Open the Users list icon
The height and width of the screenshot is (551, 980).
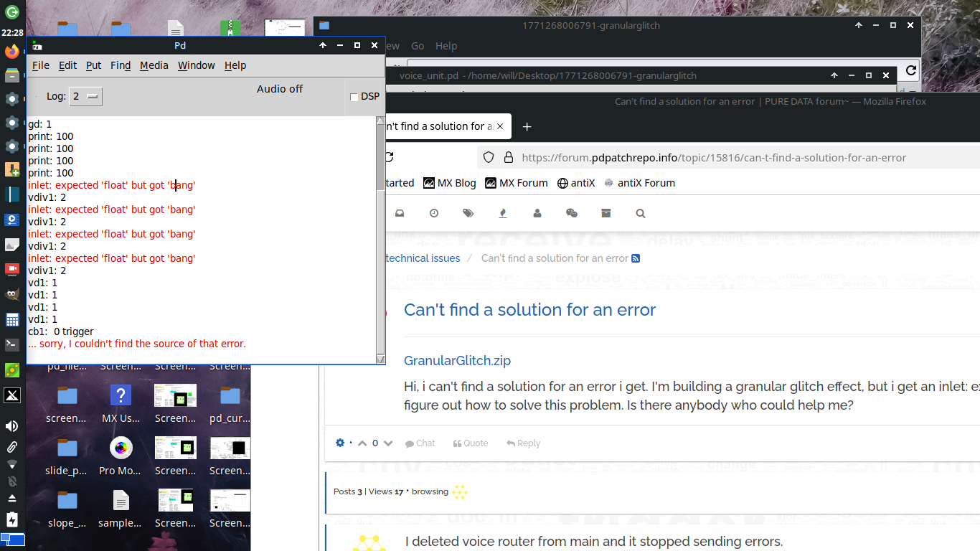[x=537, y=213]
